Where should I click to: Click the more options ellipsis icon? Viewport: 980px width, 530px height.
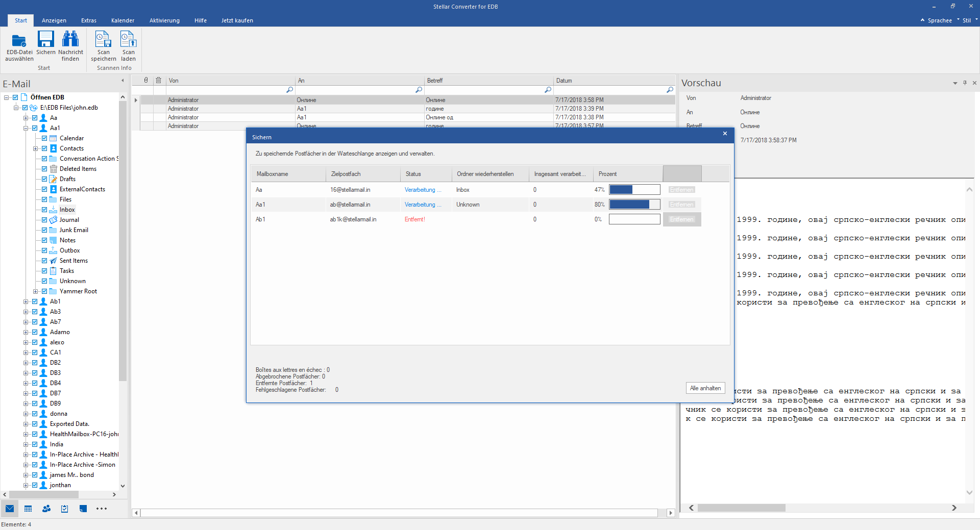click(102, 509)
